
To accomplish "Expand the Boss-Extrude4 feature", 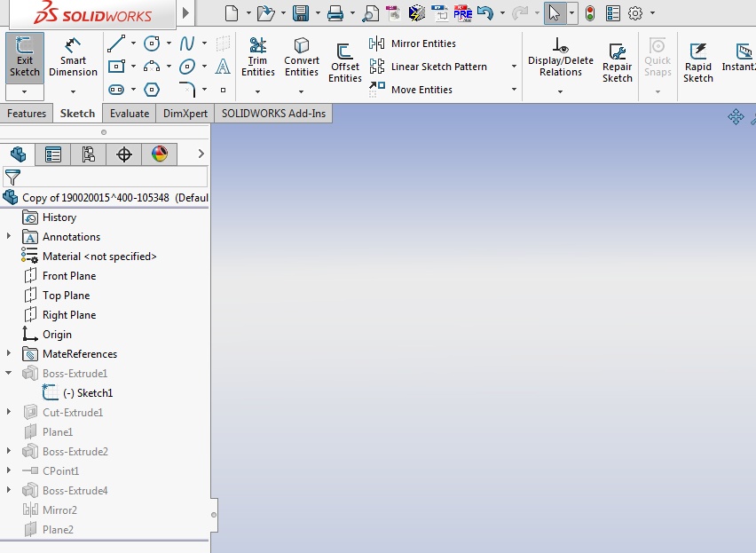I will 8,490.
